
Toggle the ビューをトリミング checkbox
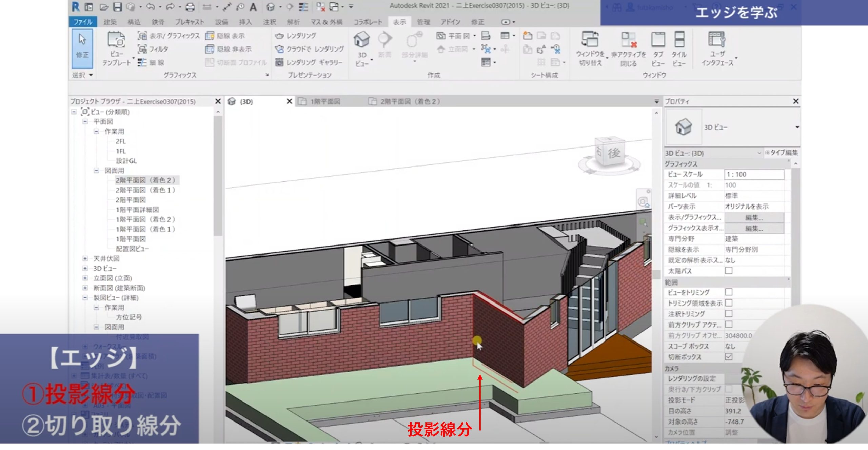coord(729,292)
